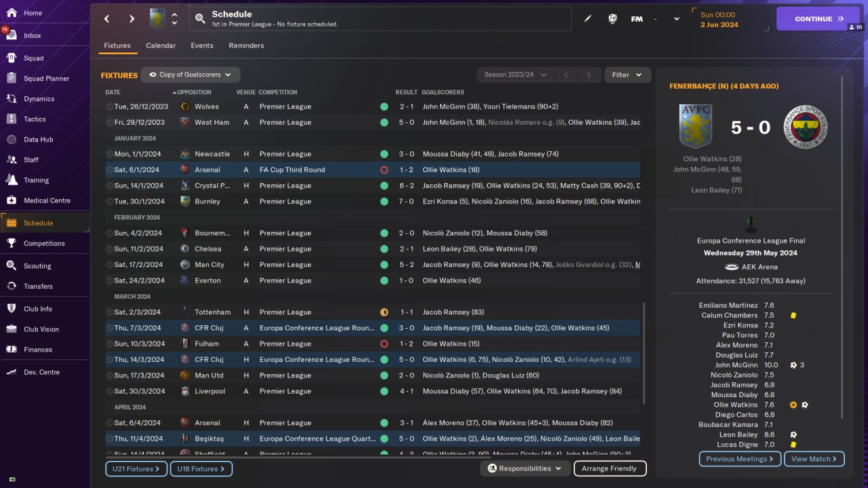Open the Staff people icon

[12, 160]
